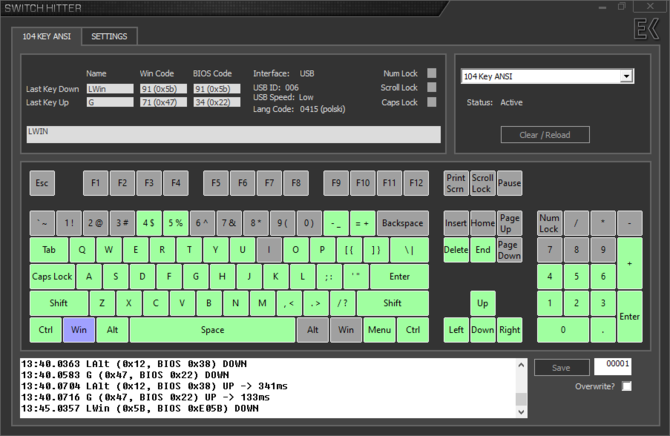Click the Caps Lock key on keyboard
Image resolution: width=670 pixels, height=436 pixels.
(x=52, y=277)
